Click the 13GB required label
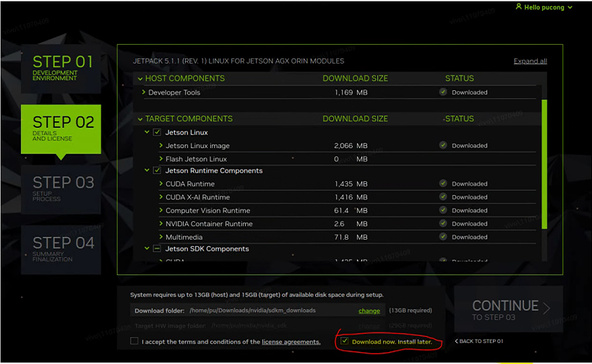The width and height of the screenshot is (592, 364). pyautogui.click(x=411, y=311)
